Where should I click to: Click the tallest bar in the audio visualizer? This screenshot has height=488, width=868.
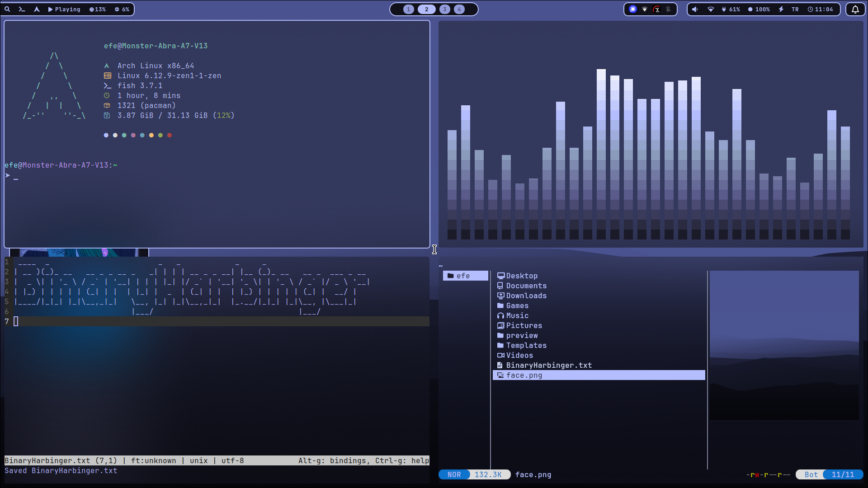click(x=601, y=154)
